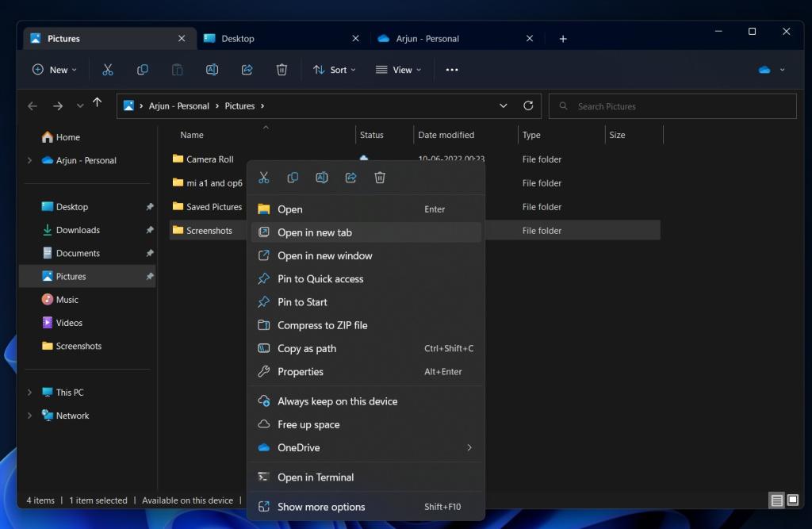Click the New button
This screenshot has width=812, height=529.
53,70
